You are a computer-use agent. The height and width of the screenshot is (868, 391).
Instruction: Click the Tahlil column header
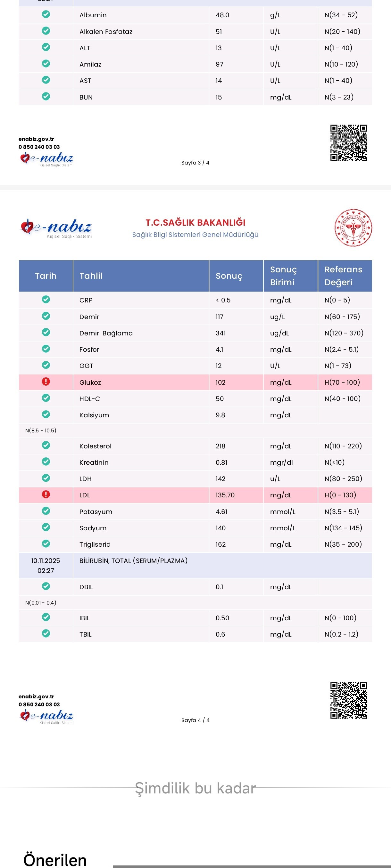pos(91,276)
